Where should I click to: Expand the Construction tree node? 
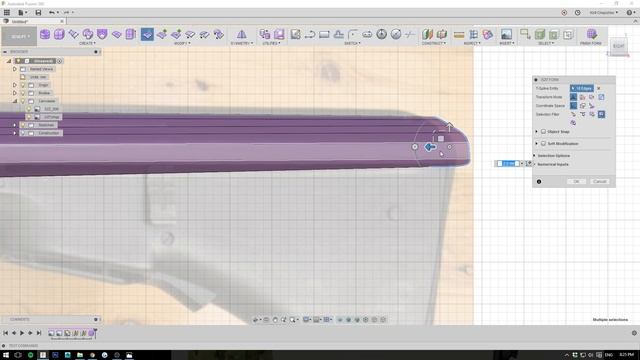15,133
